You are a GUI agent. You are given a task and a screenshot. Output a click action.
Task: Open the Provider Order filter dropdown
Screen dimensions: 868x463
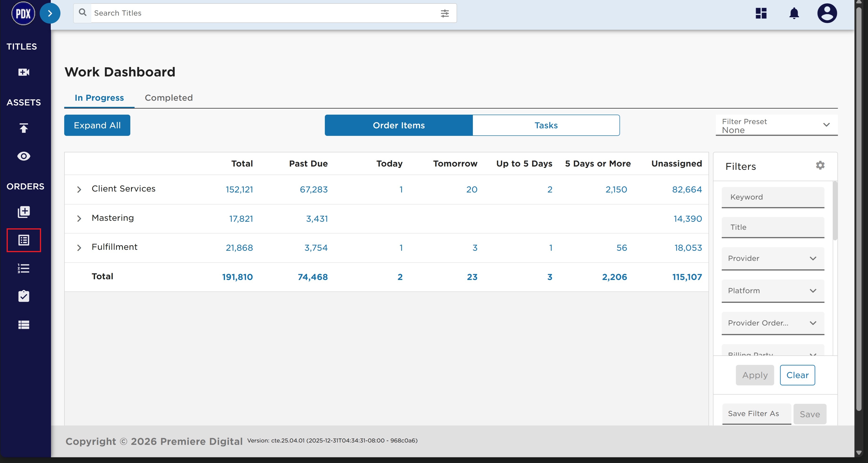click(773, 323)
